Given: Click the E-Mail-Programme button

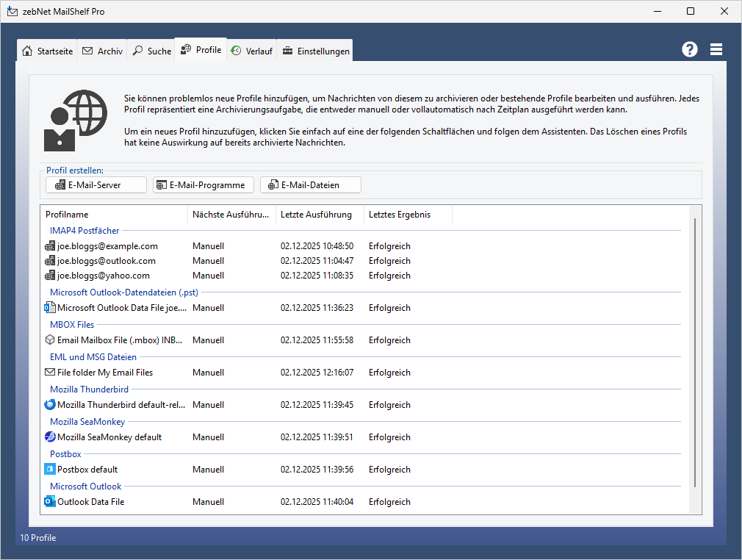Looking at the screenshot, I should pos(203,185).
